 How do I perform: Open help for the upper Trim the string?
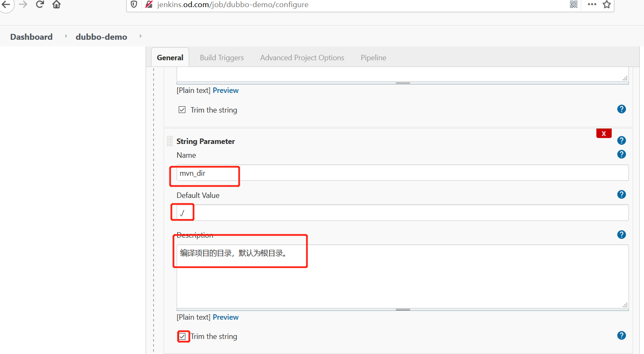[621, 109]
